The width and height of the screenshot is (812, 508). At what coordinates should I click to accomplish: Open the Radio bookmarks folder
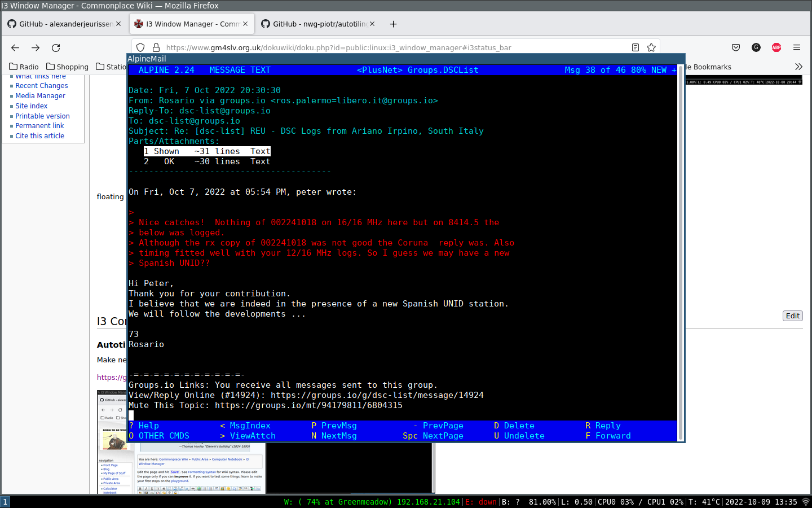[x=24, y=67]
